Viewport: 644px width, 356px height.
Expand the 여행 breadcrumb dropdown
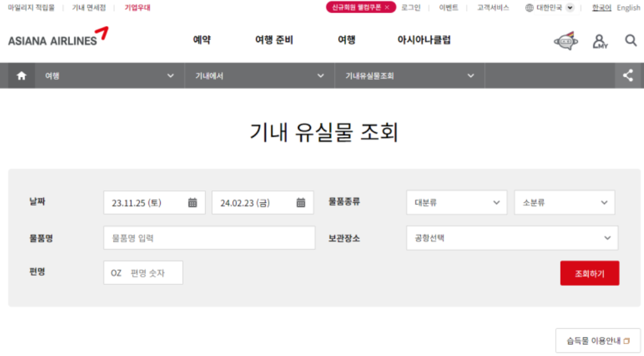click(x=109, y=75)
